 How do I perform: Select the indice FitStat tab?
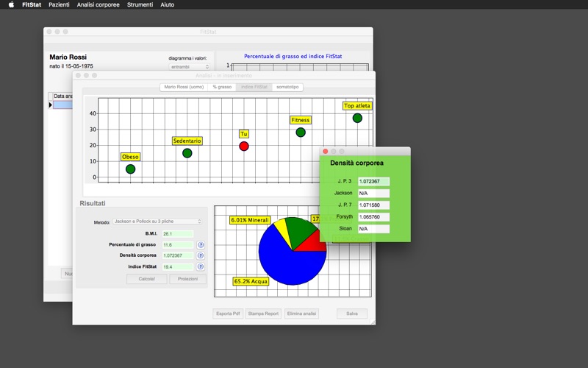point(254,87)
